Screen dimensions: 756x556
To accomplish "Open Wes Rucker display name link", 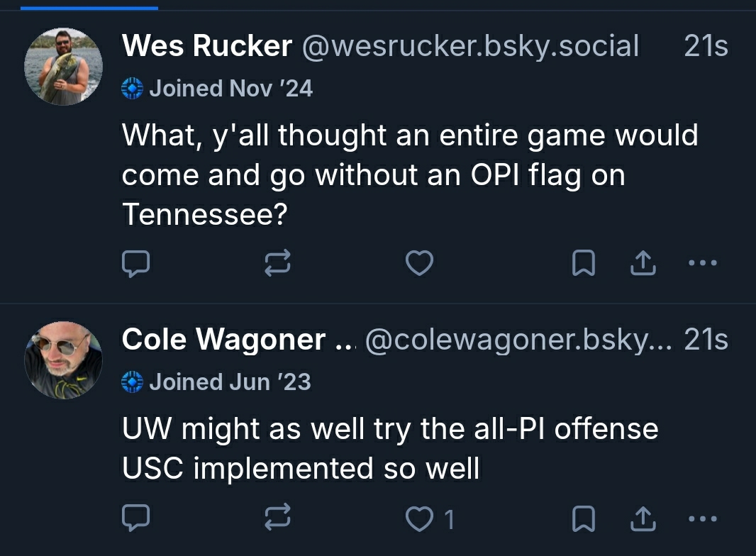I will [x=206, y=47].
